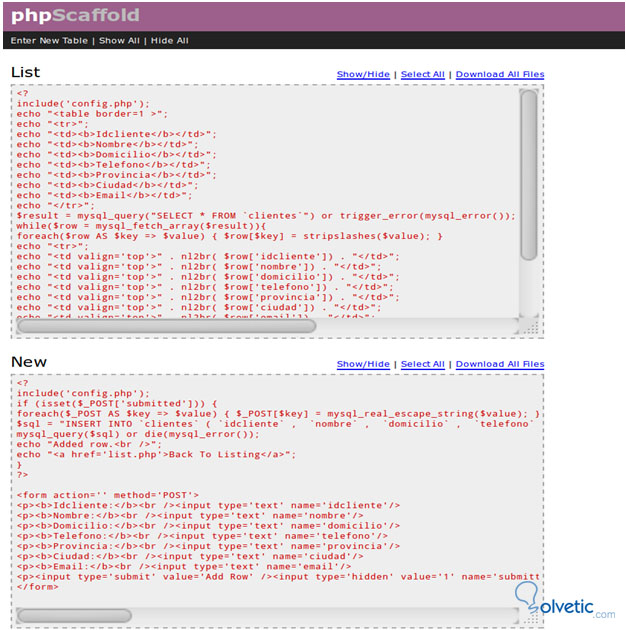The image size is (626, 630).
Task: Click the Nombre input line in New box
Action: [190, 516]
